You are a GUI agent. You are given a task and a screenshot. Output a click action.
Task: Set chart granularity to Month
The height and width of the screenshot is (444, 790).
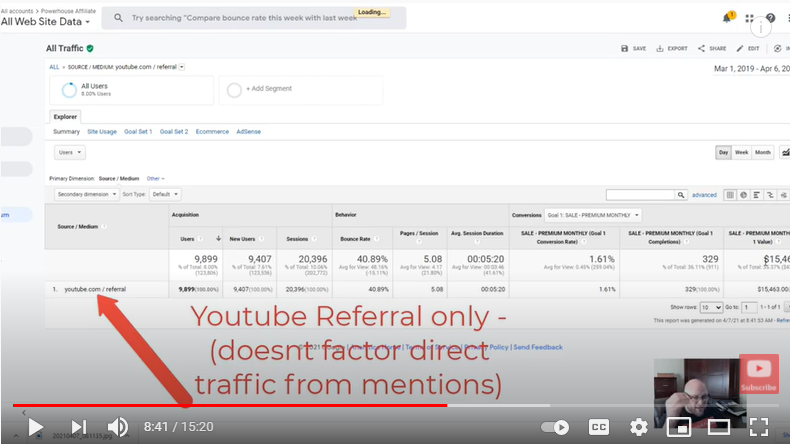763,152
